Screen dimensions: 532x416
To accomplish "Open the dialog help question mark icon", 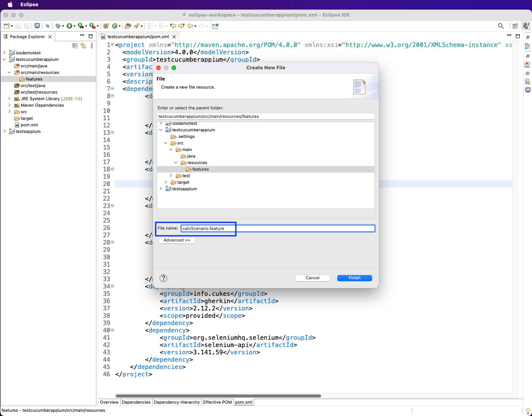I will (163, 278).
